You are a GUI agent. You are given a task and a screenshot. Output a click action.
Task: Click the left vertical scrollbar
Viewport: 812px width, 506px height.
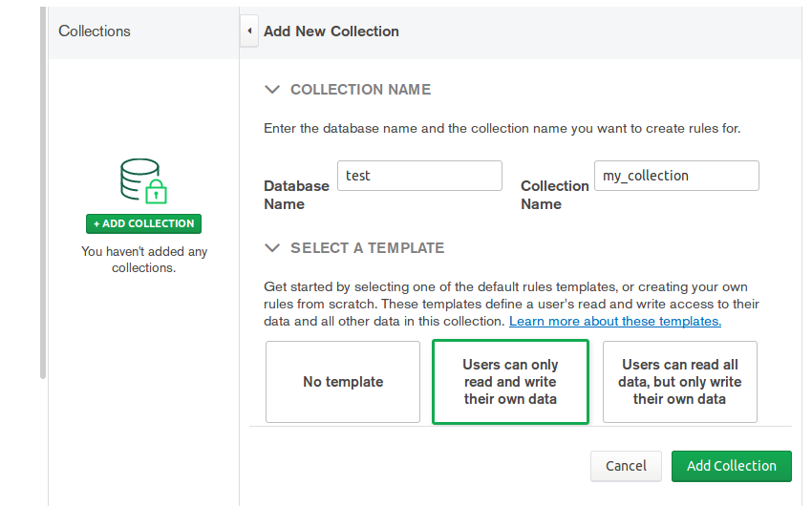(42, 191)
